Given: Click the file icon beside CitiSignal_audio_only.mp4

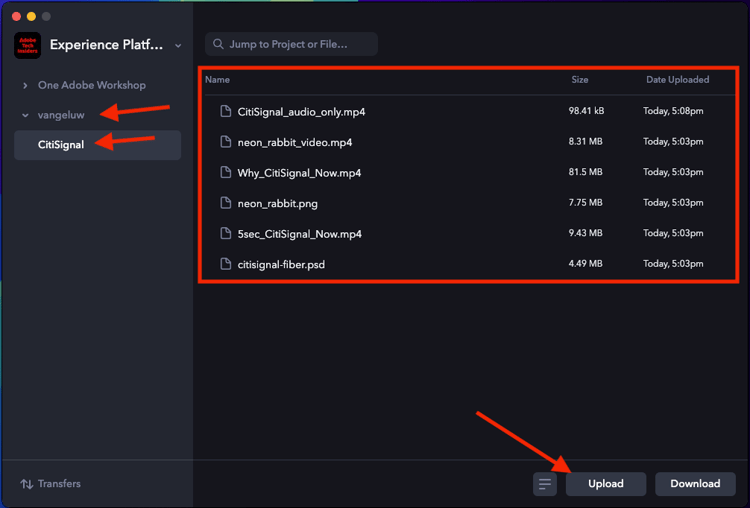Looking at the screenshot, I should [226, 111].
